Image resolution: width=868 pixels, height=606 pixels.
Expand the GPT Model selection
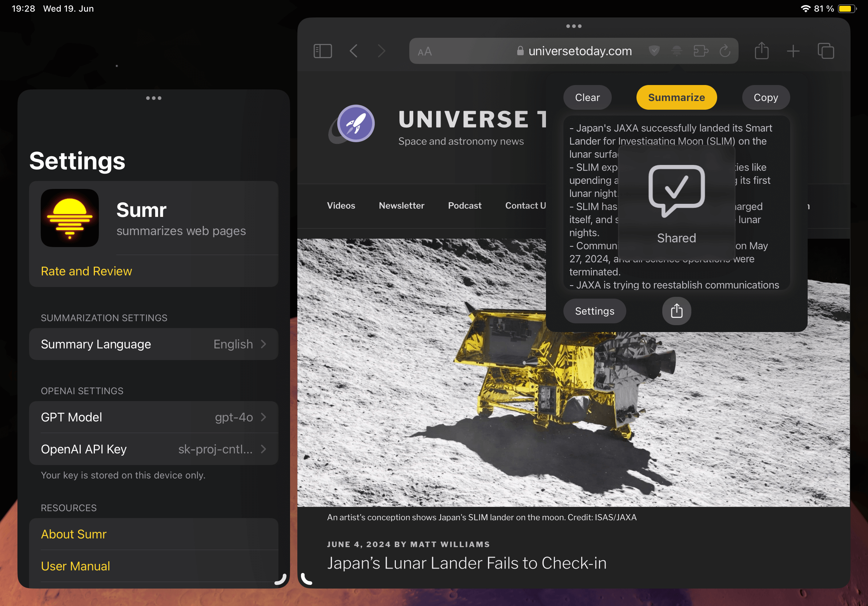[x=153, y=417]
